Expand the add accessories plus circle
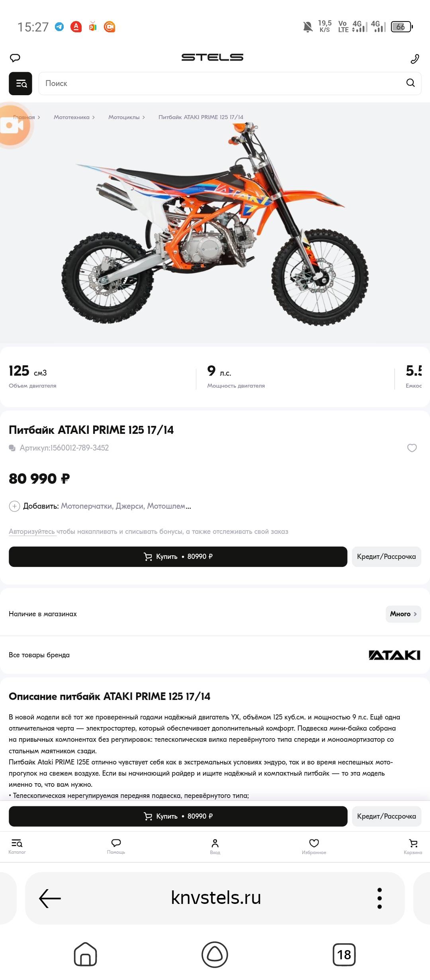The image size is (430, 980). click(x=14, y=506)
